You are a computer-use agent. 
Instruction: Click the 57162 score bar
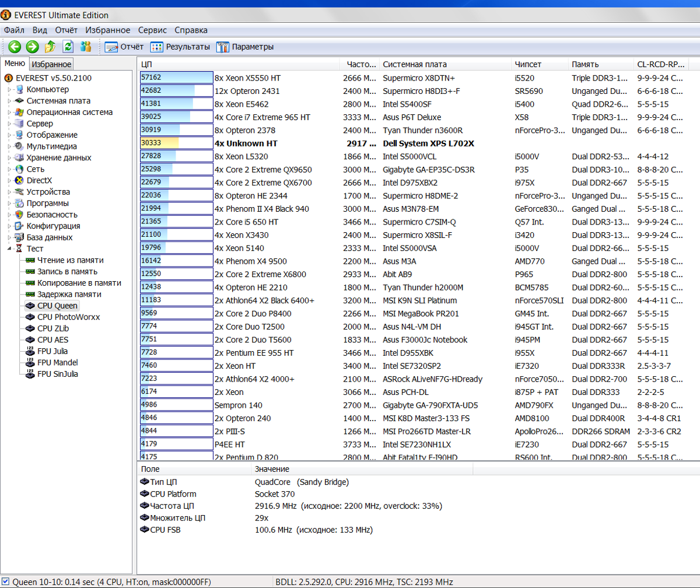pos(177,78)
